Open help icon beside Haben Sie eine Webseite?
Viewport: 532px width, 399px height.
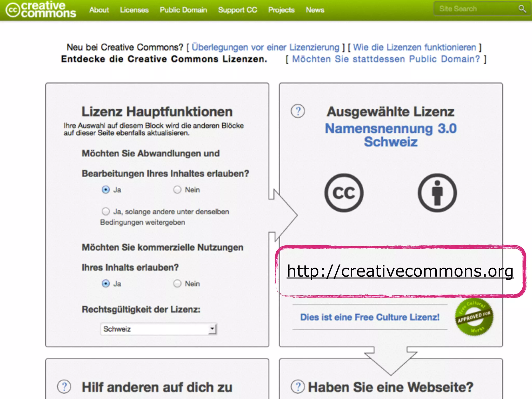click(298, 387)
